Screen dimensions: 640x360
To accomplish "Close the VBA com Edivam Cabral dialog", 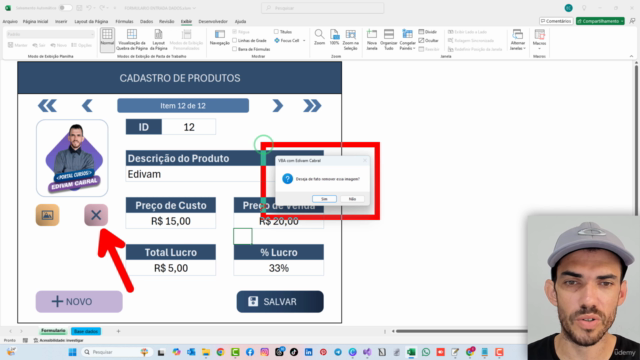I will [x=365, y=160].
